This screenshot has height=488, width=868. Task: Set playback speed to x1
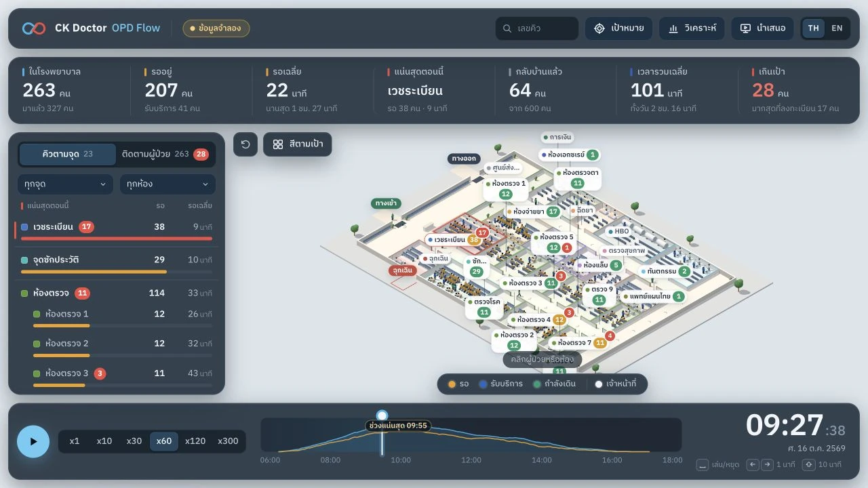coord(75,441)
